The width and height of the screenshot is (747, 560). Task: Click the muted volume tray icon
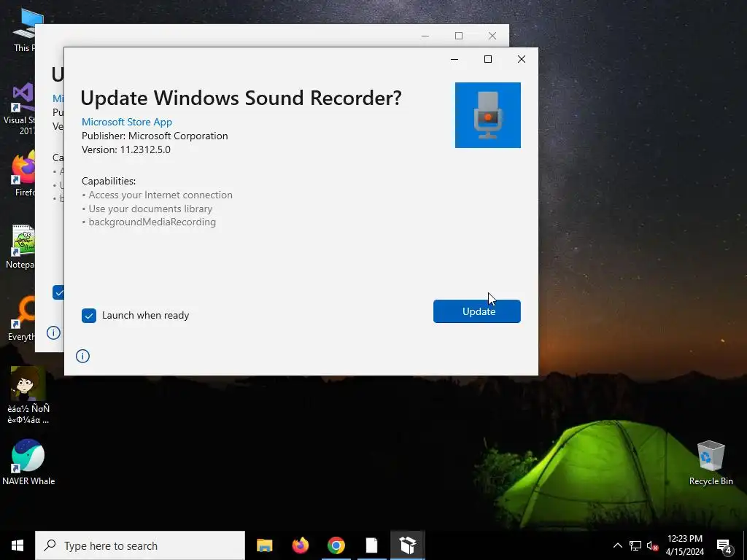(652, 545)
